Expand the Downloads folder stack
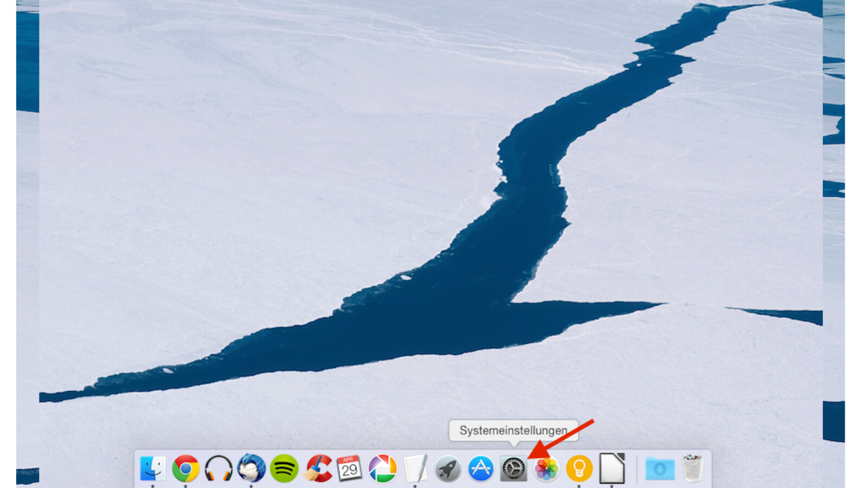Viewport: 868px width, 488px height. point(660,468)
